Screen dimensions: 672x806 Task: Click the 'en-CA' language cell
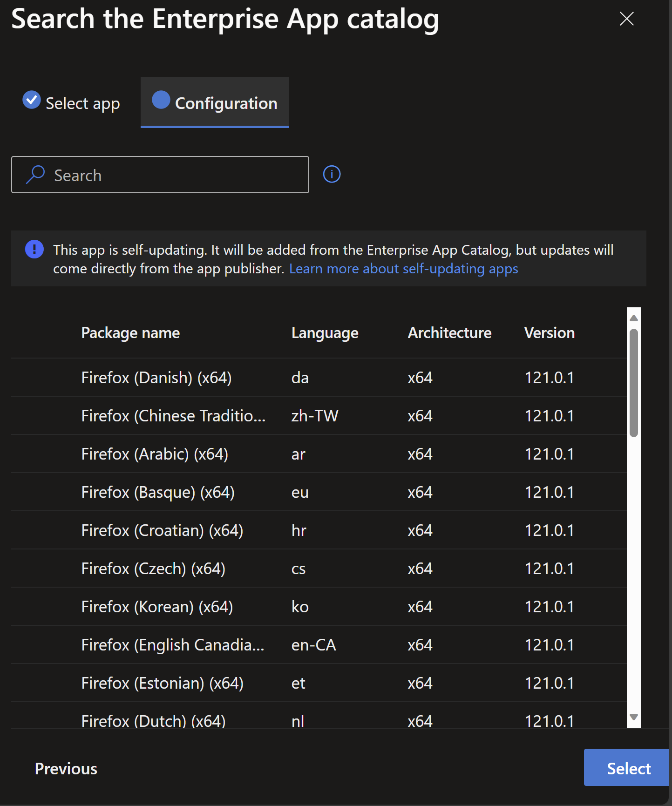tap(313, 645)
